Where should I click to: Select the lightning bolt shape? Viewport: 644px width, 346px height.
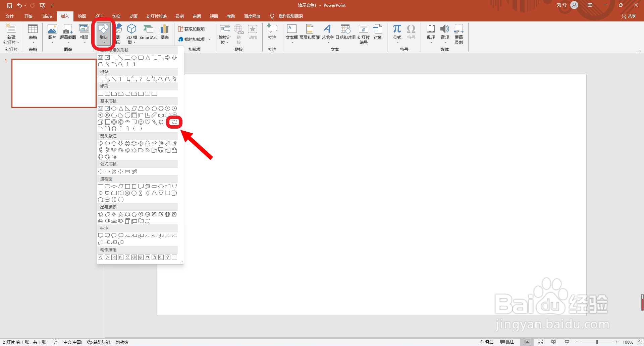coord(154,122)
